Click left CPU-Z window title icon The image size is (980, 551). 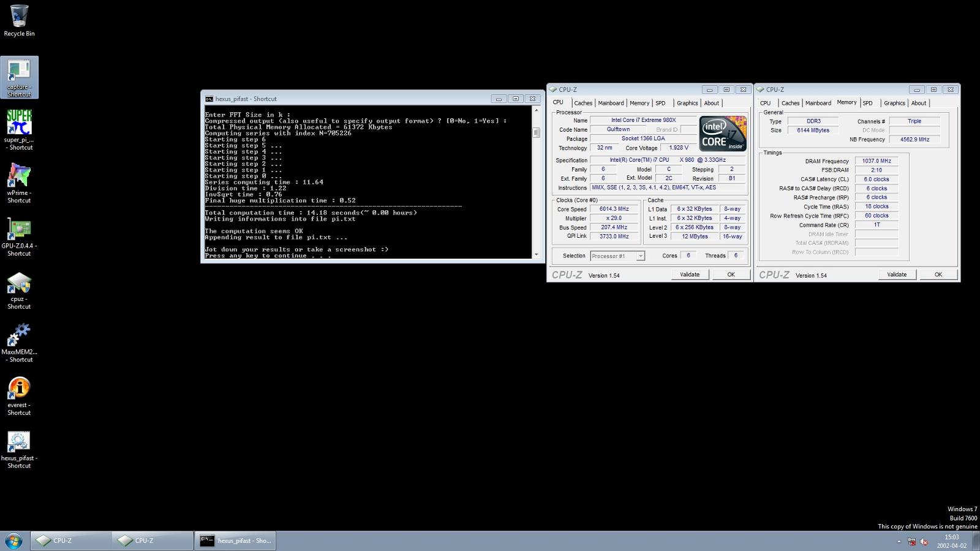coord(553,89)
